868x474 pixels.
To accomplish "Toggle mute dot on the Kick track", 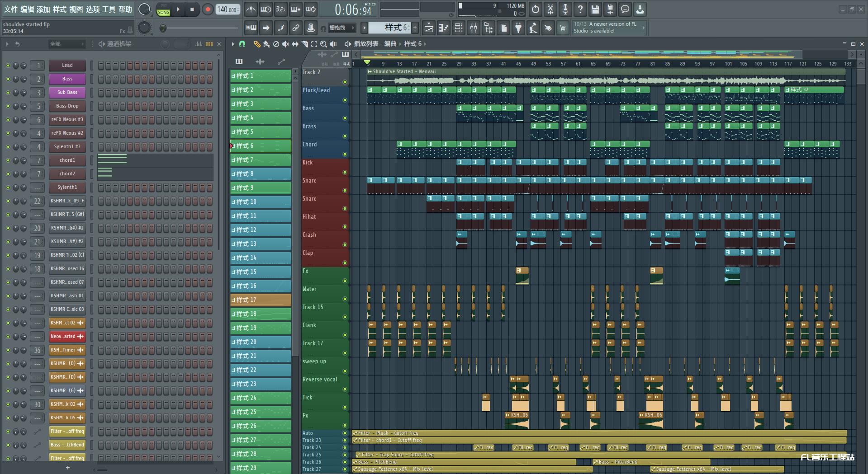I will (x=345, y=172).
